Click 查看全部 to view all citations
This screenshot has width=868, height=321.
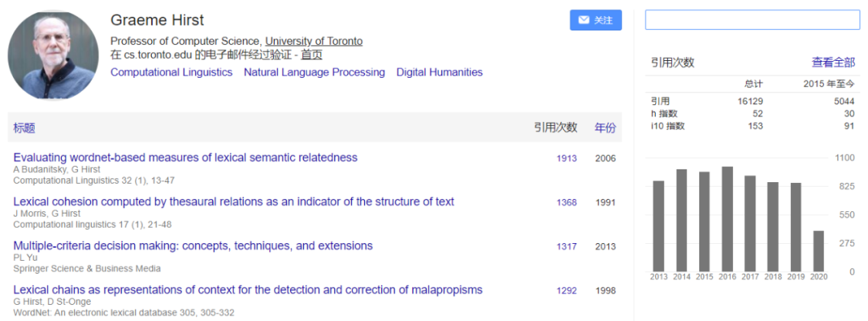coord(833,62)
